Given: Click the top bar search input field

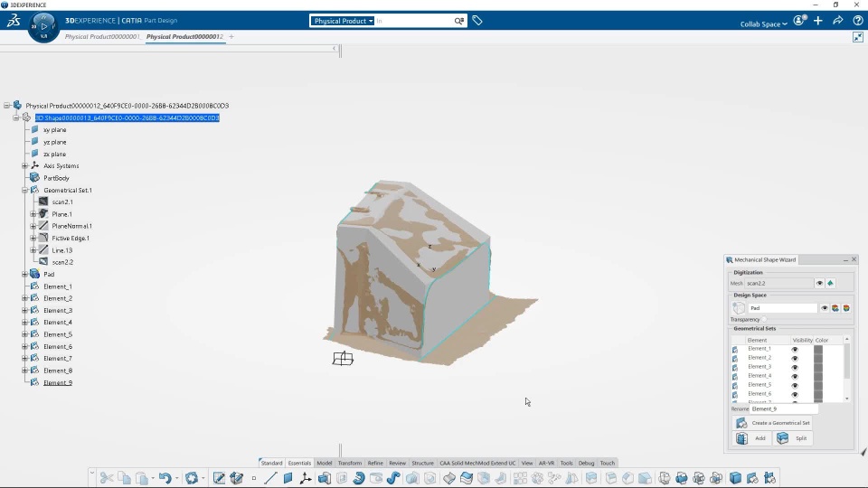Looking at the screenshot, I should 413,21.
